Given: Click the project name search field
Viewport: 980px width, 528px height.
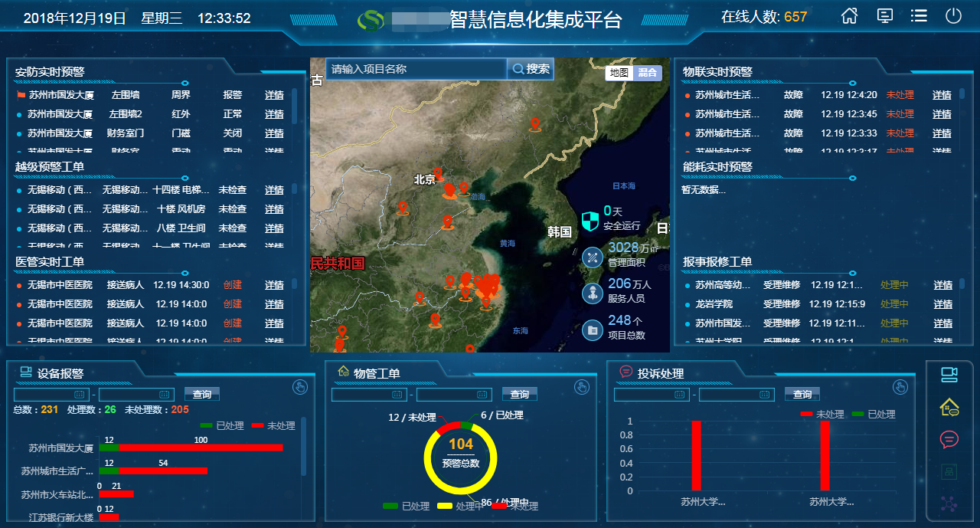Looking at the screenshot, I should pos(416,69).
